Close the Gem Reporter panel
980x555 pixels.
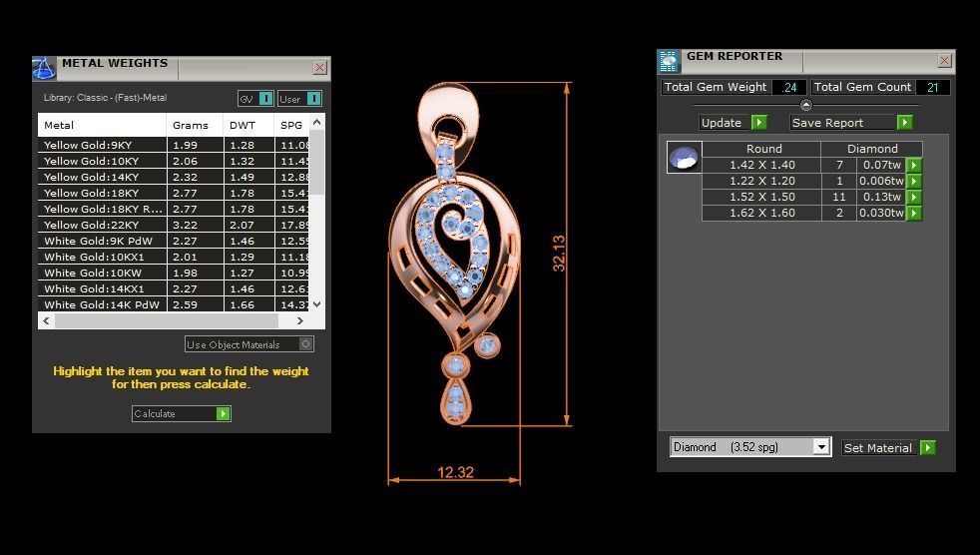(x=944, y=60)
